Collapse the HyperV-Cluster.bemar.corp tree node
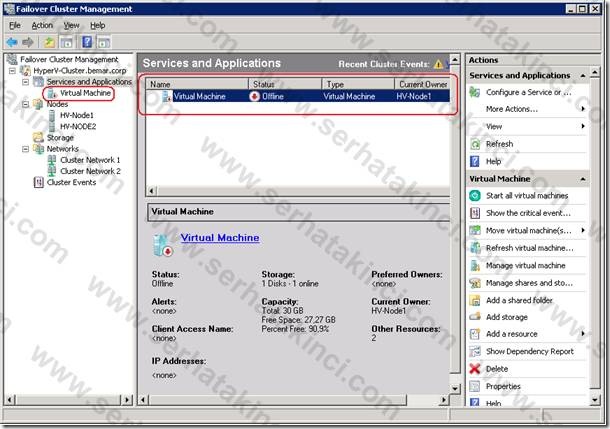Viewport: 610px width, 429px height. (12, 71)
